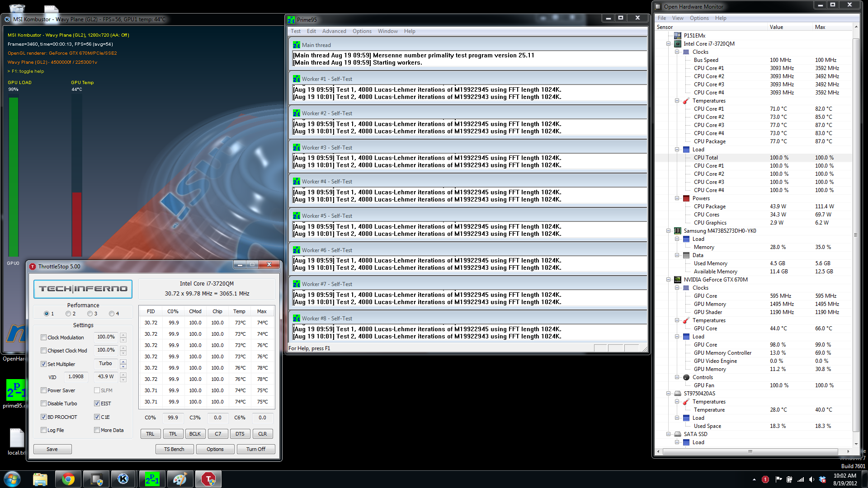This screenshot has height=488, width=868.
Task: Click the NVIDIA GeForce GTX 670M icon
Action: (678, 280)
